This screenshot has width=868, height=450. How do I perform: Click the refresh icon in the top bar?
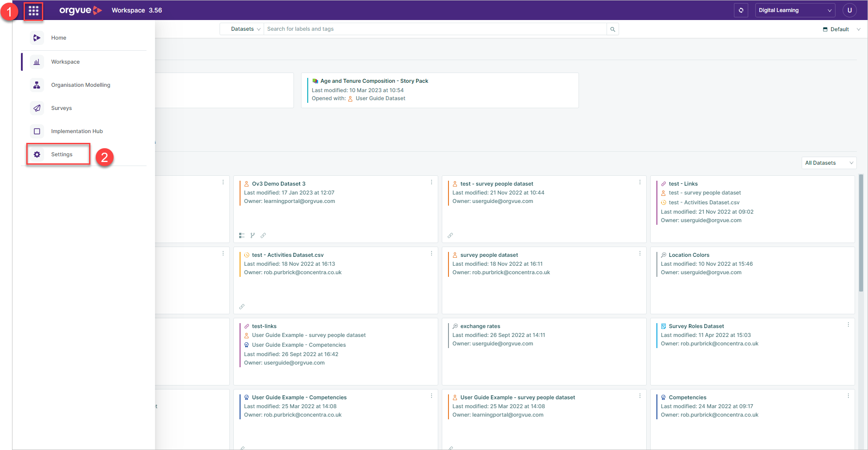coord(741,10)
